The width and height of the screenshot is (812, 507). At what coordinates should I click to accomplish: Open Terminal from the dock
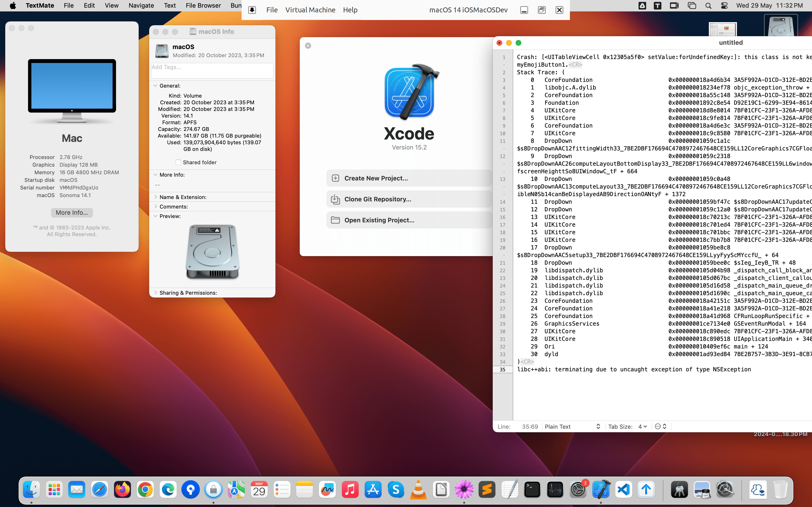point(532,490)
